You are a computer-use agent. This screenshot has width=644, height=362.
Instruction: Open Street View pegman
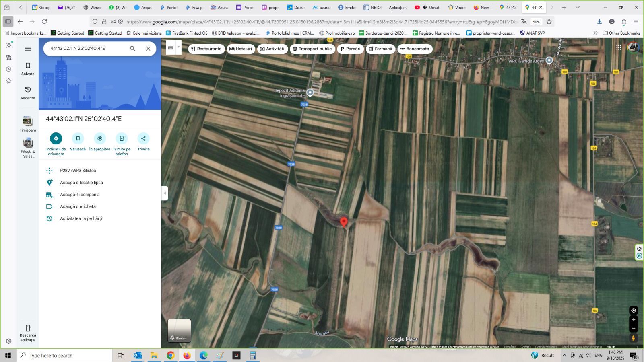point(634,338)
